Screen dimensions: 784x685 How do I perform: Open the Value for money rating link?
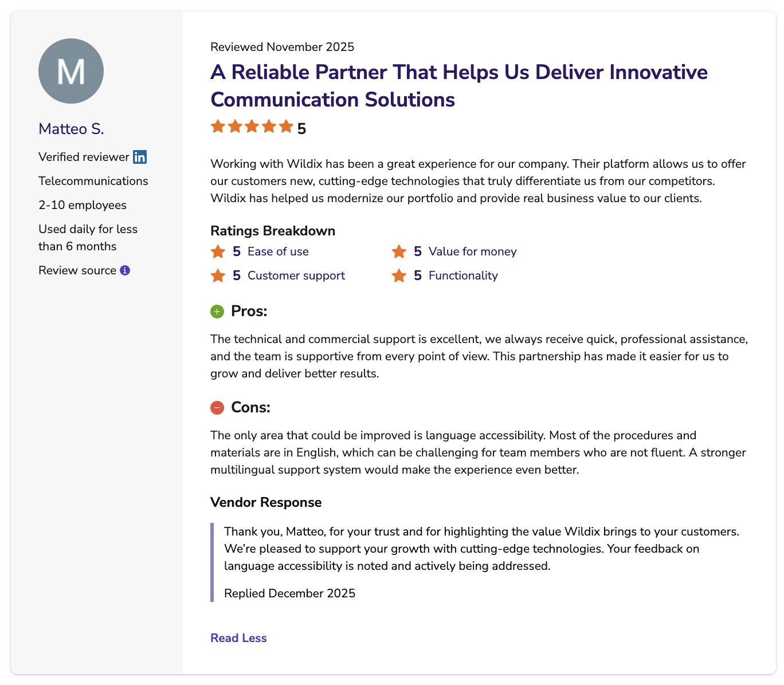[x=472, y=251]
